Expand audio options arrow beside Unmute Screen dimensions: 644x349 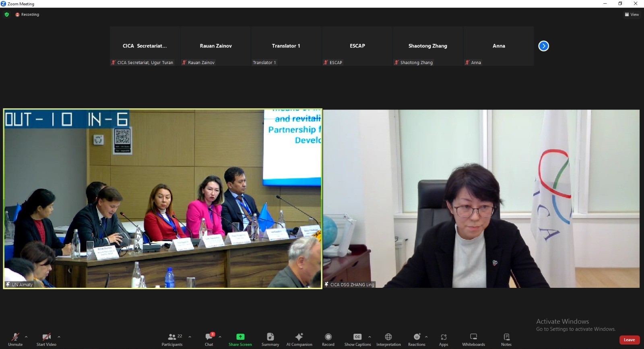[x=26, y=337]
